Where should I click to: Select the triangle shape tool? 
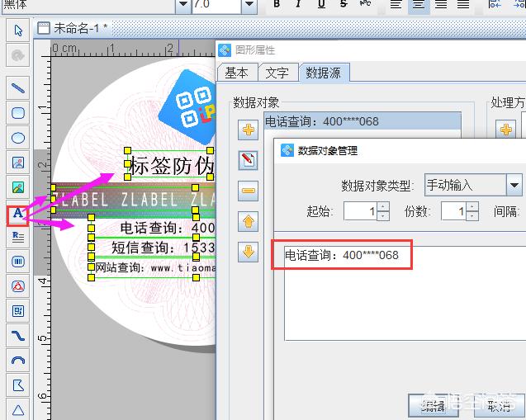tap(18, 409)
